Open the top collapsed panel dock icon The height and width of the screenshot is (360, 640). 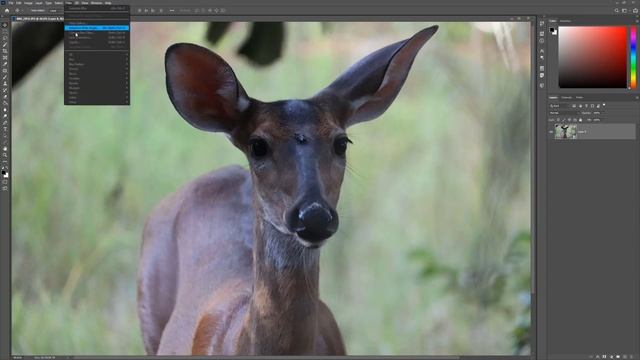coord(542,23)
